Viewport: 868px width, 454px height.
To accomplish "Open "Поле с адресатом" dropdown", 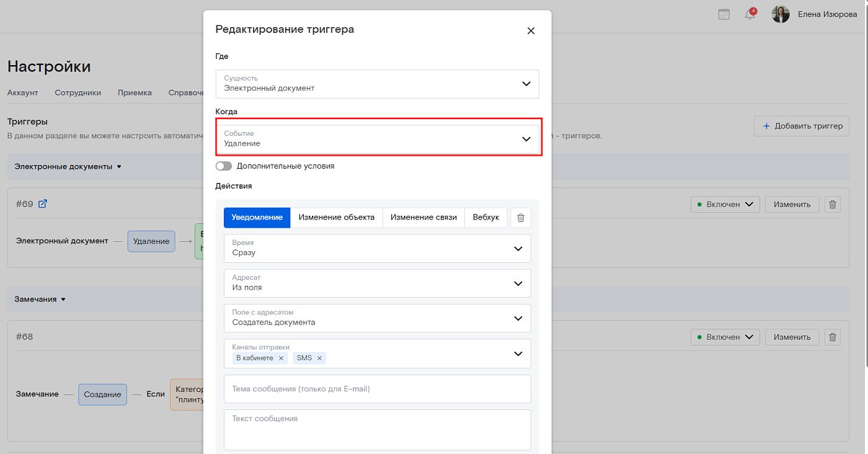I will click(377, 318).
